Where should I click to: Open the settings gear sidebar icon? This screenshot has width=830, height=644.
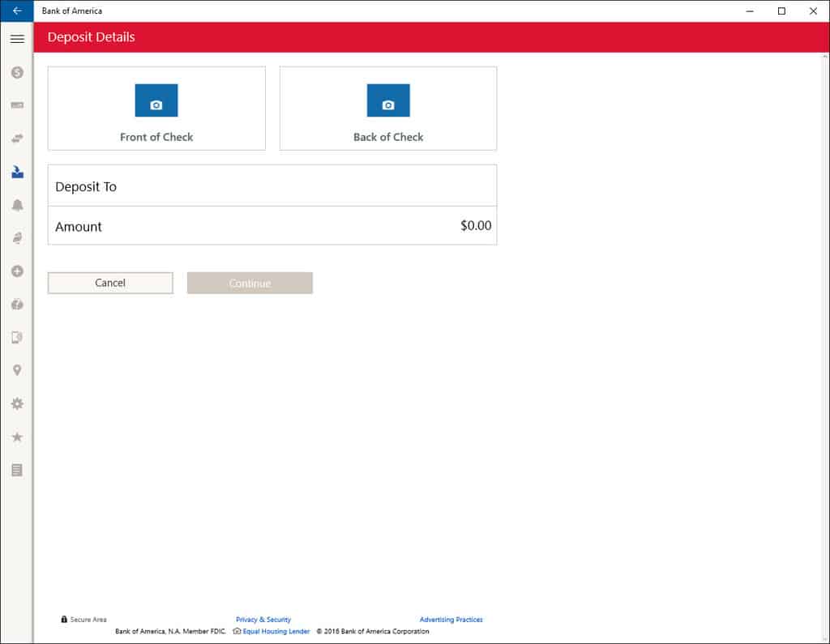pyautogui.click(x=17, y=403)
